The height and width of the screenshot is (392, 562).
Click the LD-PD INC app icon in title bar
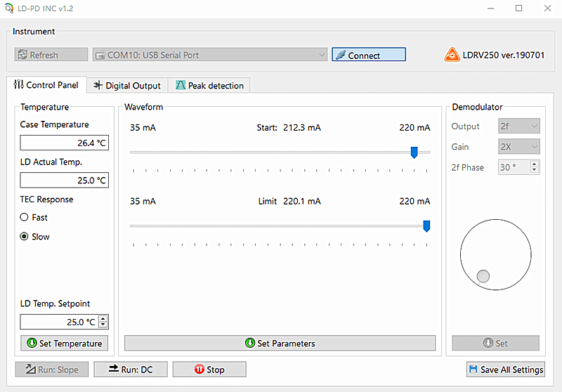coord(8,8)
